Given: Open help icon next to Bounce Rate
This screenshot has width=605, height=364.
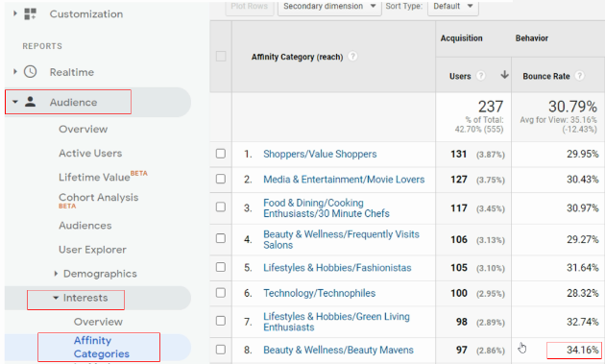Looking at the screenshot, I should 579,76.
